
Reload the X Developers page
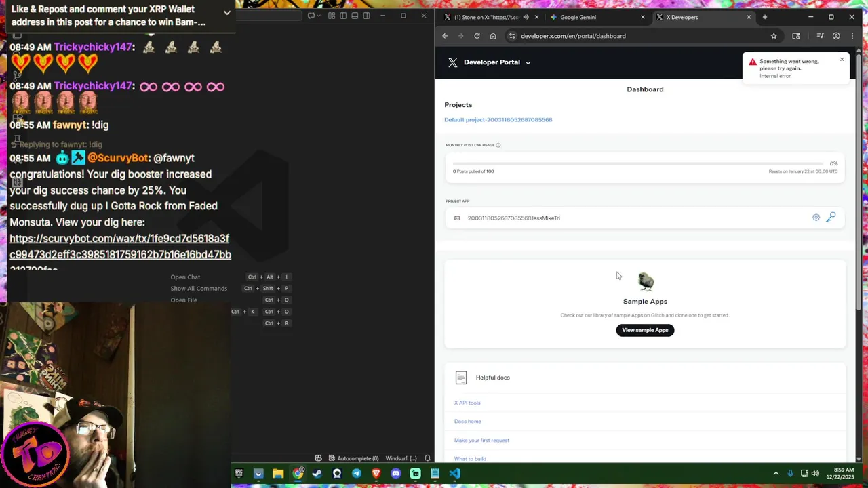tap(477, 36)
